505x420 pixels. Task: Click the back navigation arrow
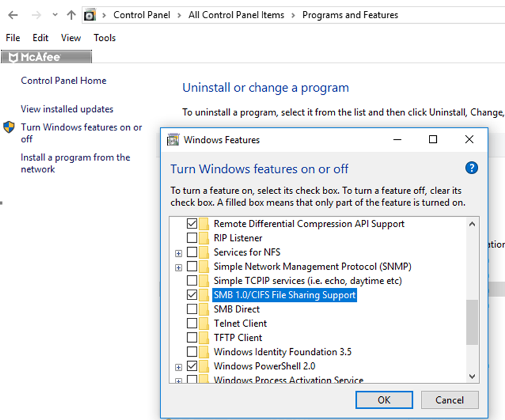(x=13, y=15)
